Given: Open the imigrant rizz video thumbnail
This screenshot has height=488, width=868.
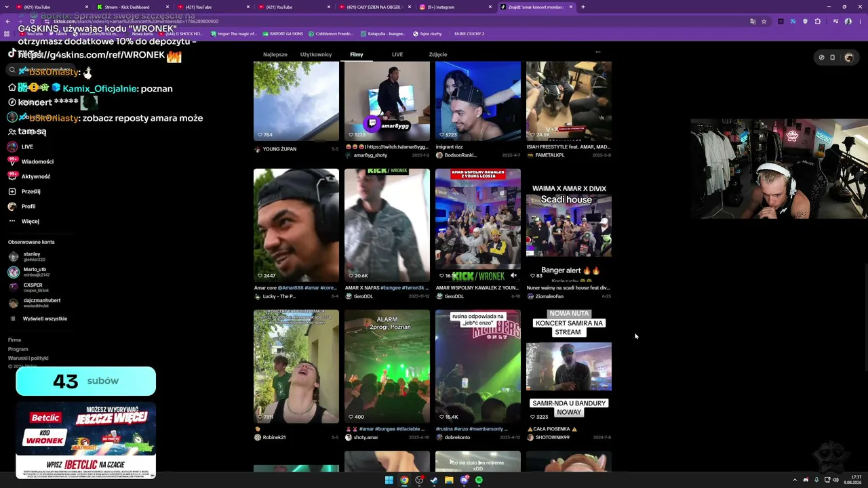Looking at the screenshot, I should pos(478,101).
